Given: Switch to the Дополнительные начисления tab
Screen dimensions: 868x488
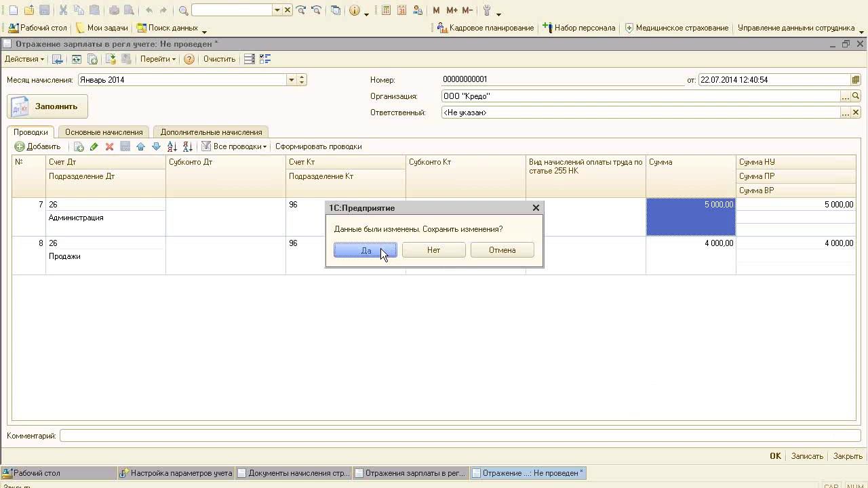Looking at the screenshot, I should [211, 132].
